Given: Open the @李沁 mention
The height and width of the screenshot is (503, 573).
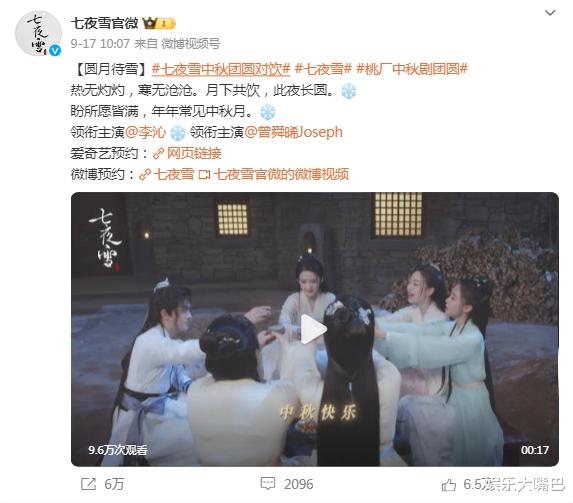Looking at the screenshot, I should coord(145,132).
